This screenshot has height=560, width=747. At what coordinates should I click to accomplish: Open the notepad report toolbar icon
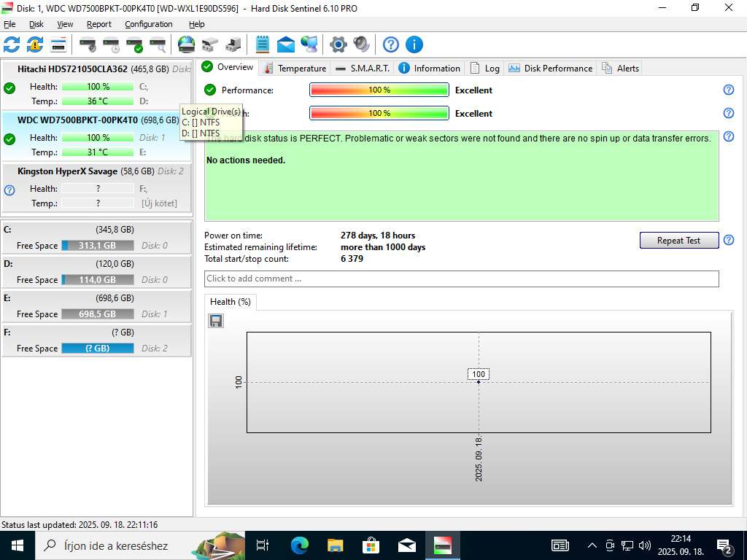point(262,44)
